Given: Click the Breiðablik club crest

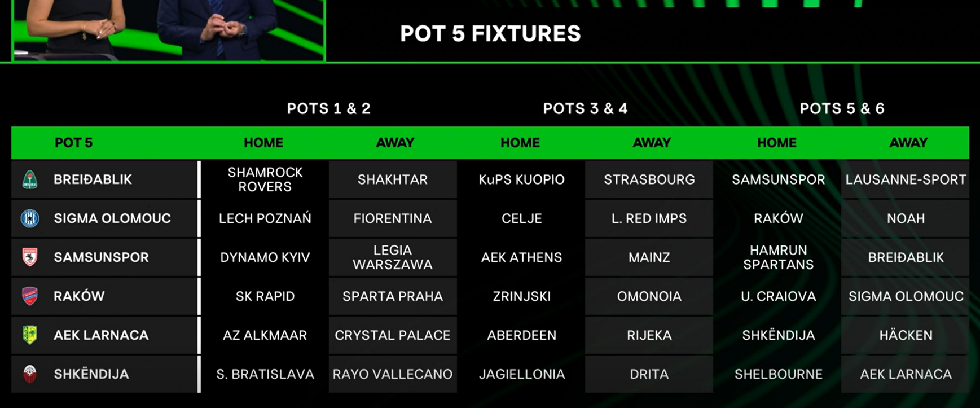Looking at the screenshot, I should [30, 179].
